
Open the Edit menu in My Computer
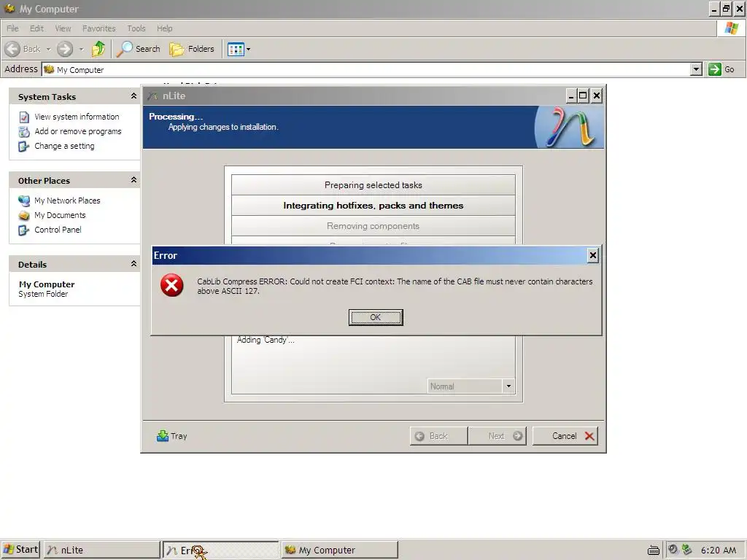36,28
